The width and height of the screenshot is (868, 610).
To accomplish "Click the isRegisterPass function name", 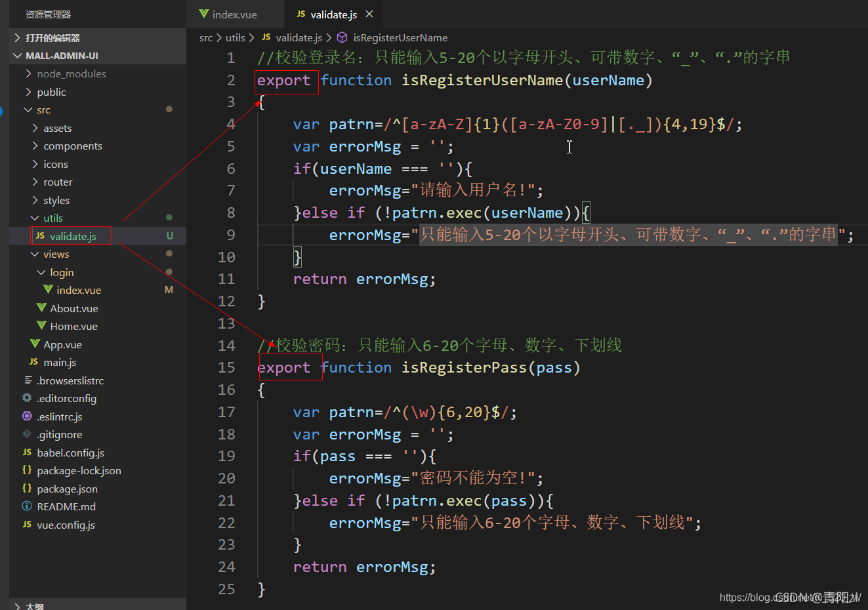I will pos(465,367).
